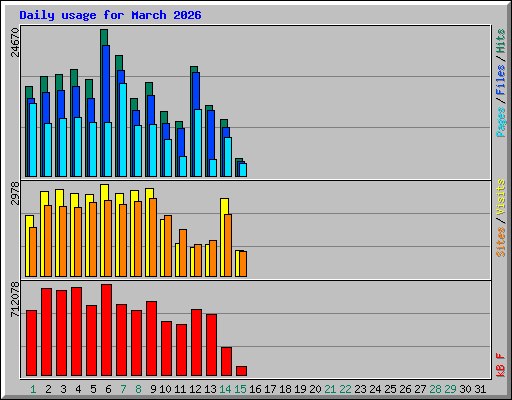This screenshot has height=400, width=512.
Task: Select day label 31 on the x-axis
Action: 480,389
